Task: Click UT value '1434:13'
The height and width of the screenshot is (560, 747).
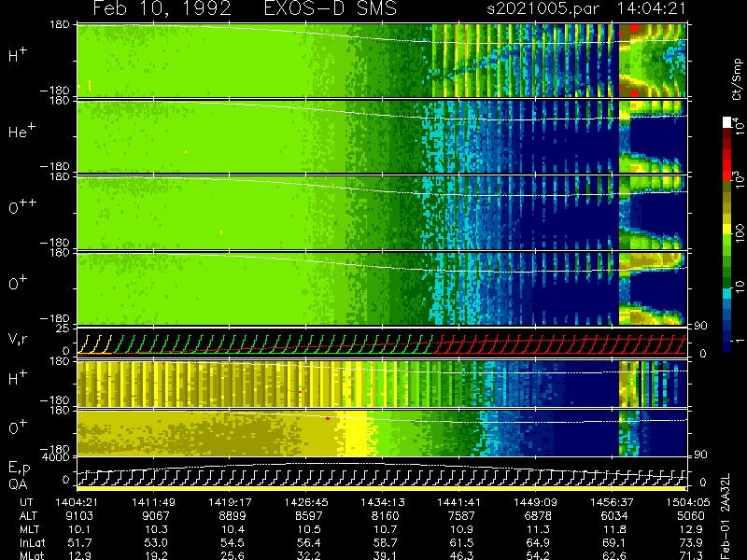Action: (x=383, y=502)
